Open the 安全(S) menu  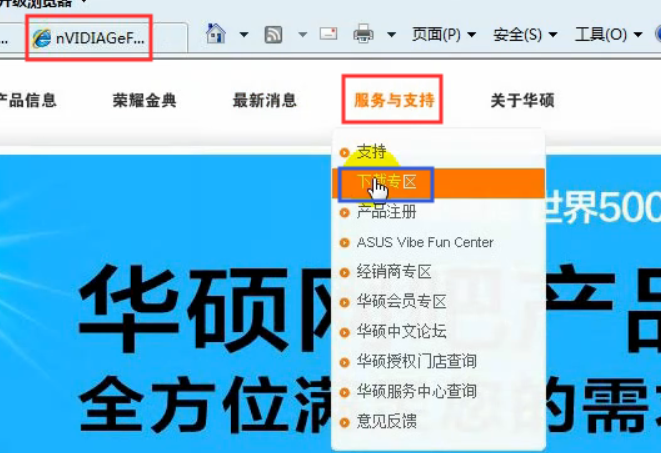click(524, 35)
